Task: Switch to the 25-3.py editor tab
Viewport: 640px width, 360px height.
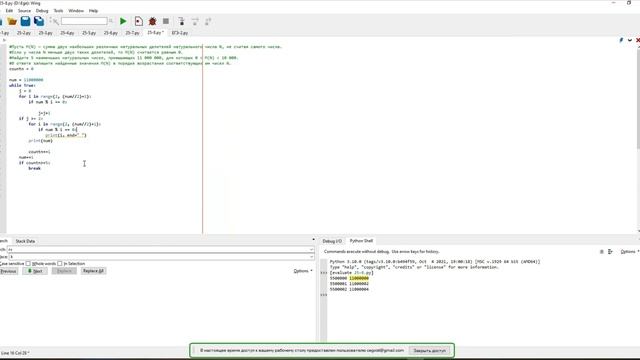Action: click(x=45, y=33)
